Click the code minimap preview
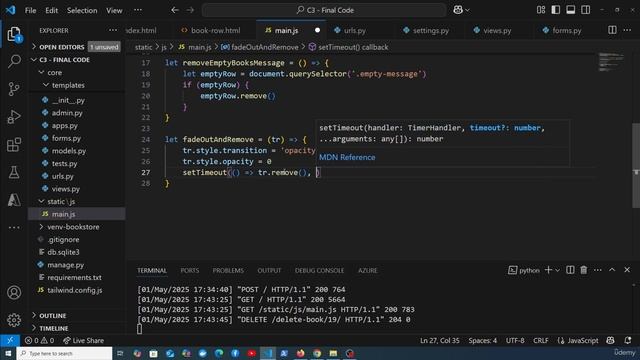Image resolution: width=640 pixels, height=360 pixels. [x=611, y=62]
